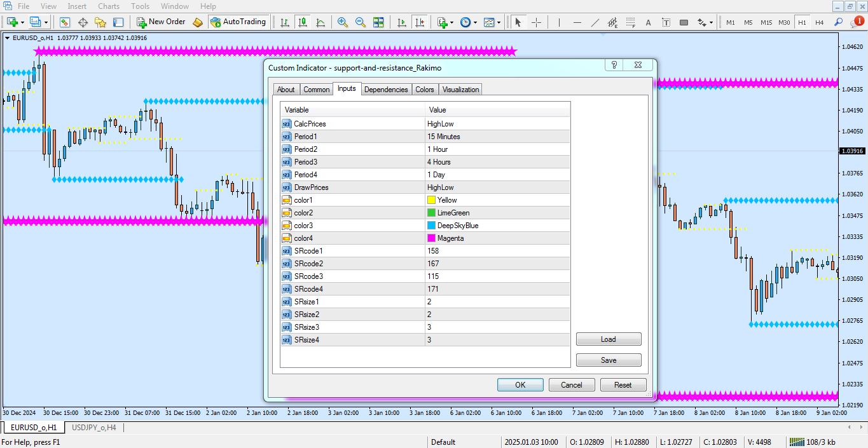Open the New Order dialog

point(161,21)
